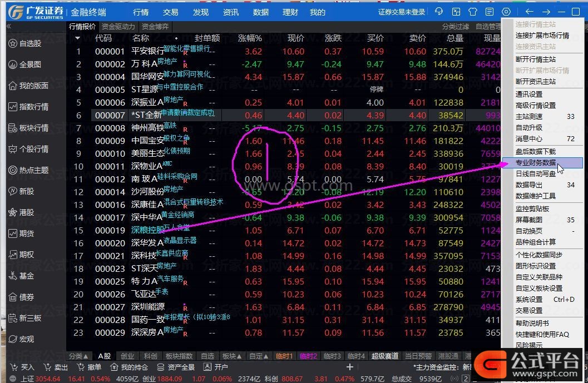Switch to the 资金驱动力 tab

coord(118,27)
